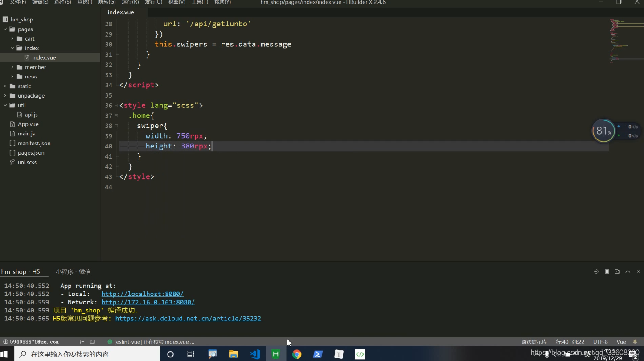Restart the hm_shop H5 run in console
Screen dimensions: 644x361
coord(596,271)
